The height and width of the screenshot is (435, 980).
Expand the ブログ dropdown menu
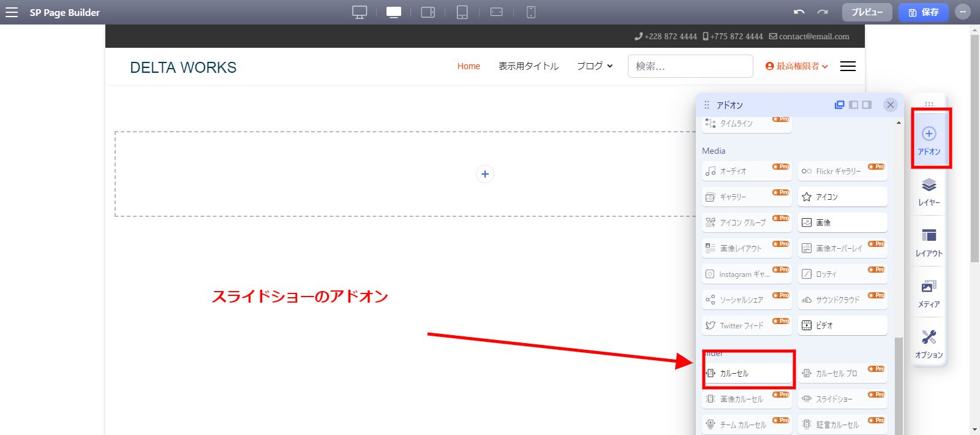[x=594, y=66]
